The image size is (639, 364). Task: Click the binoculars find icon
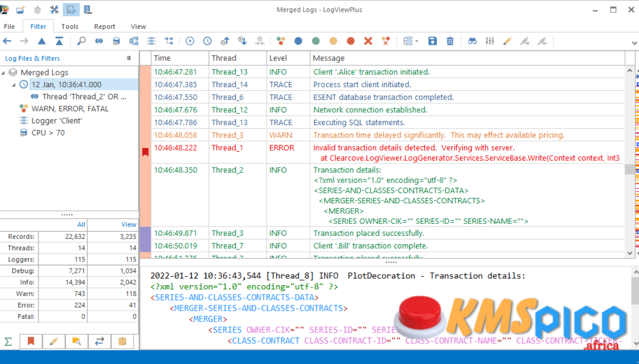pyautogui.click(x=472, y=41)
